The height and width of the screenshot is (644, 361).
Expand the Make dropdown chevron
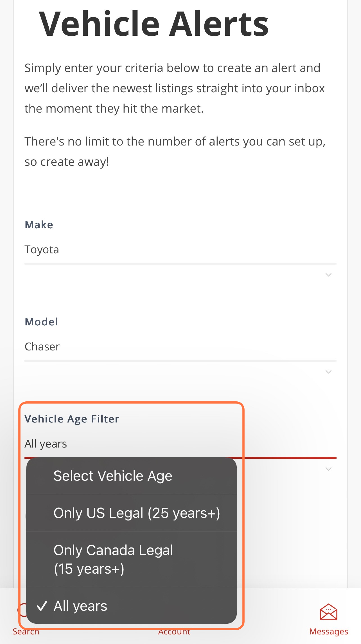[x=328, y=275]
